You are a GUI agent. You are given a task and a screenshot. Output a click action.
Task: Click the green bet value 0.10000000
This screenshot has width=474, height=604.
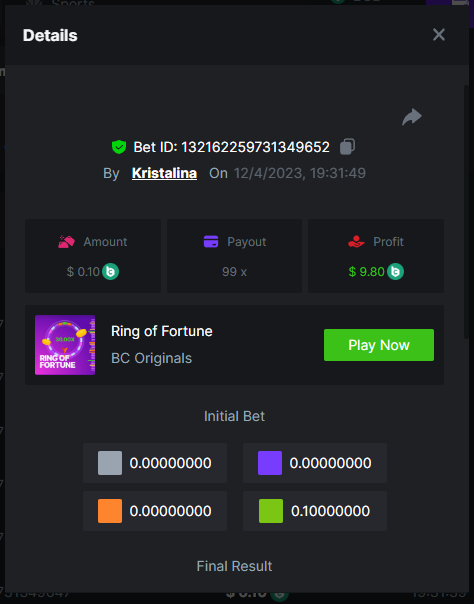(330, 511)
